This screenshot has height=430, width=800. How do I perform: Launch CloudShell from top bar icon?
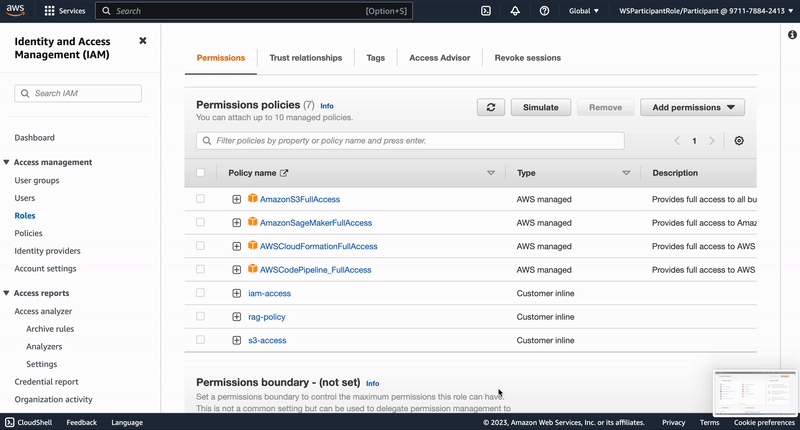[x=486, y=11]
